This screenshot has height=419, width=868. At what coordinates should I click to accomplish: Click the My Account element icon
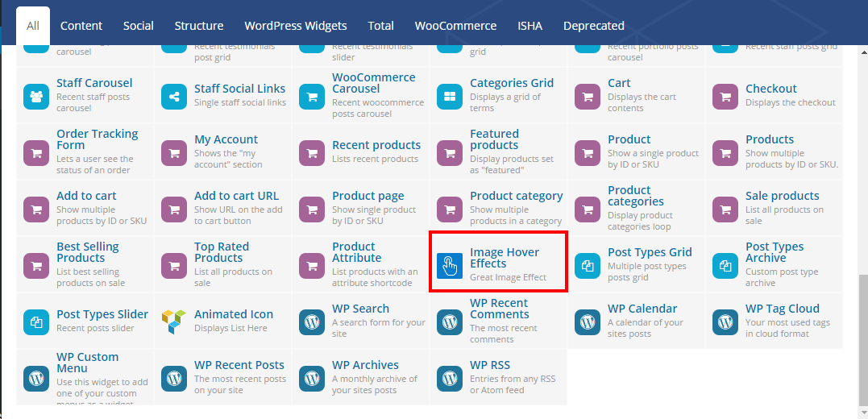click(x=174, y=153)
